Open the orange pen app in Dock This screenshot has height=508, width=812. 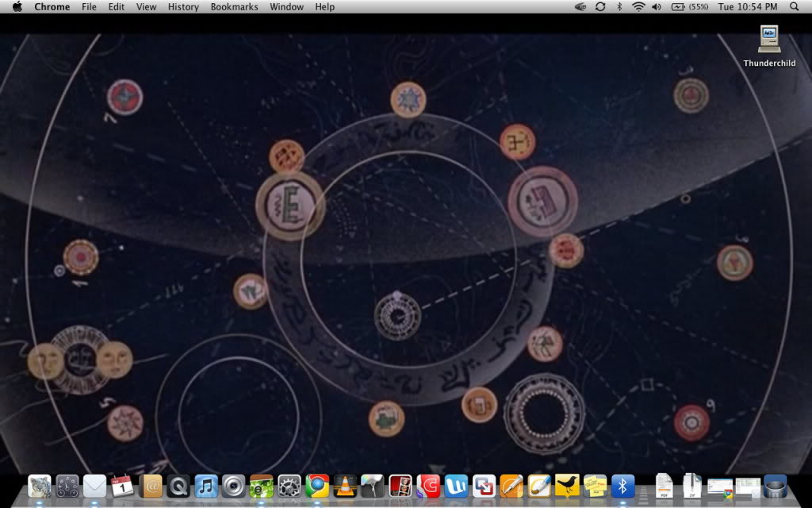click(x=511, y=487)
